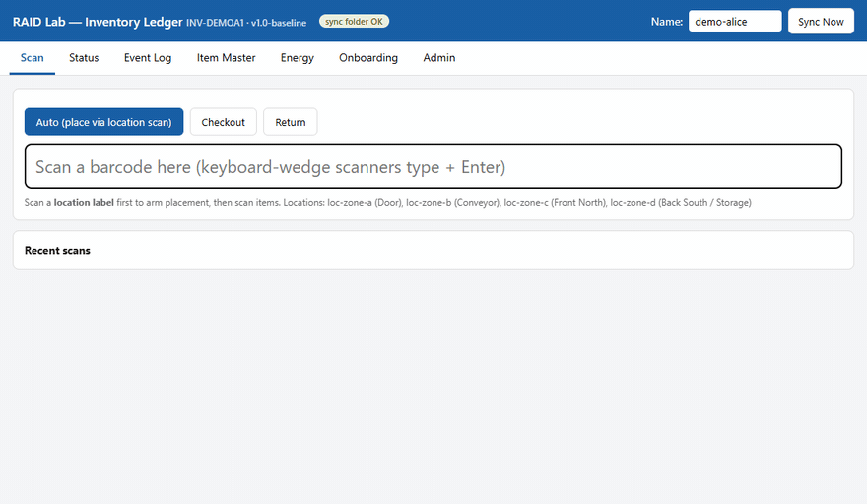The height and width of the screenshot is (504, 867).
Task: Click the Name: label
Action: [667, 22]
